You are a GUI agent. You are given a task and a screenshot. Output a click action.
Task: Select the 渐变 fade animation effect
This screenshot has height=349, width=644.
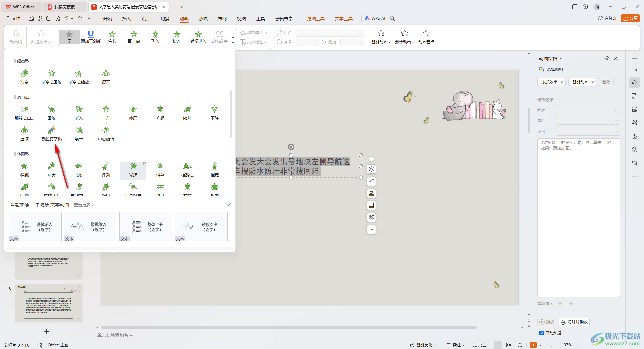point(24,76)
